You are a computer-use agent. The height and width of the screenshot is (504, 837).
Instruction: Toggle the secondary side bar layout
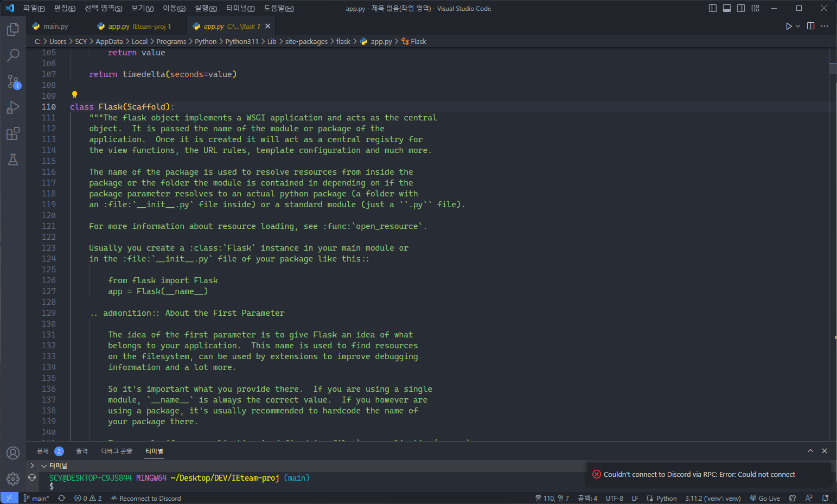point(741,8)
